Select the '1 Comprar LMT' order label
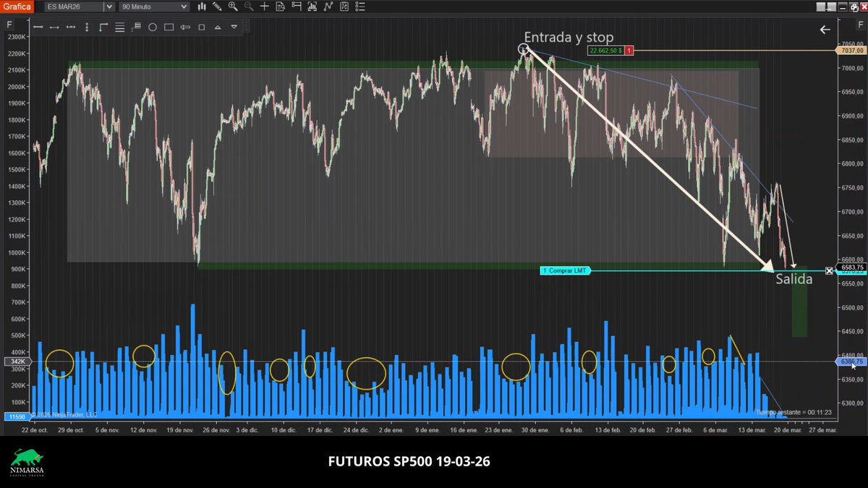Viewport: 868px width, 488px height. click(565, 270)
